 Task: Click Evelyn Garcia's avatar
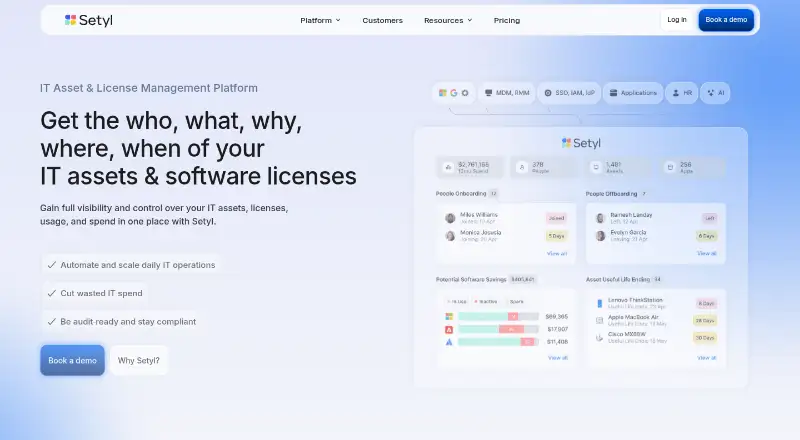(x=601, y=236)
